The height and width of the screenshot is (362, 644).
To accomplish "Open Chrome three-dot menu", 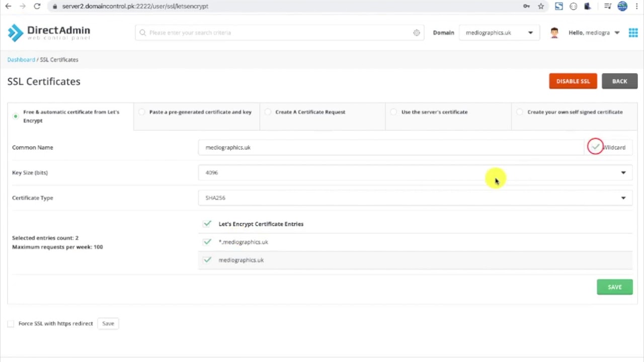I will [636, 6].
